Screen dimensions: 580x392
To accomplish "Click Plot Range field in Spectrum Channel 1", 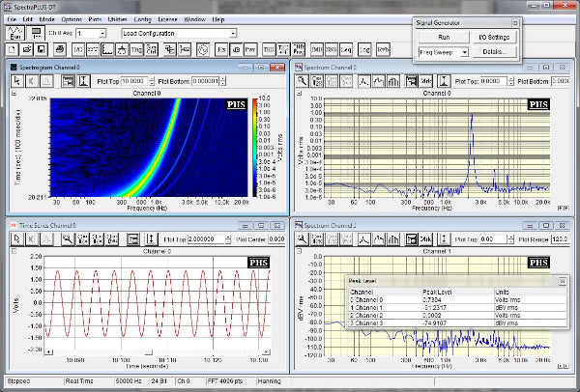I will pyautogui.click(x=561, y=239).
